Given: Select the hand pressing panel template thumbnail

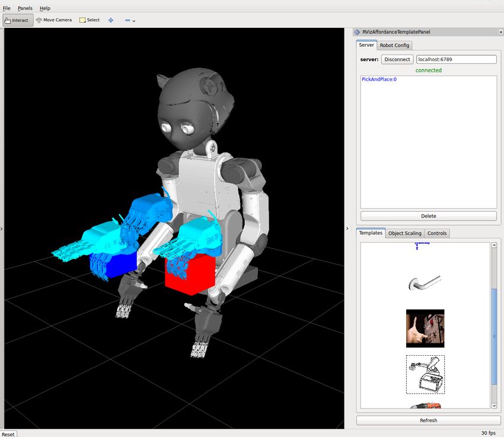Looking at the screenshot, I should pyautogui.click(x=425, y=328).
